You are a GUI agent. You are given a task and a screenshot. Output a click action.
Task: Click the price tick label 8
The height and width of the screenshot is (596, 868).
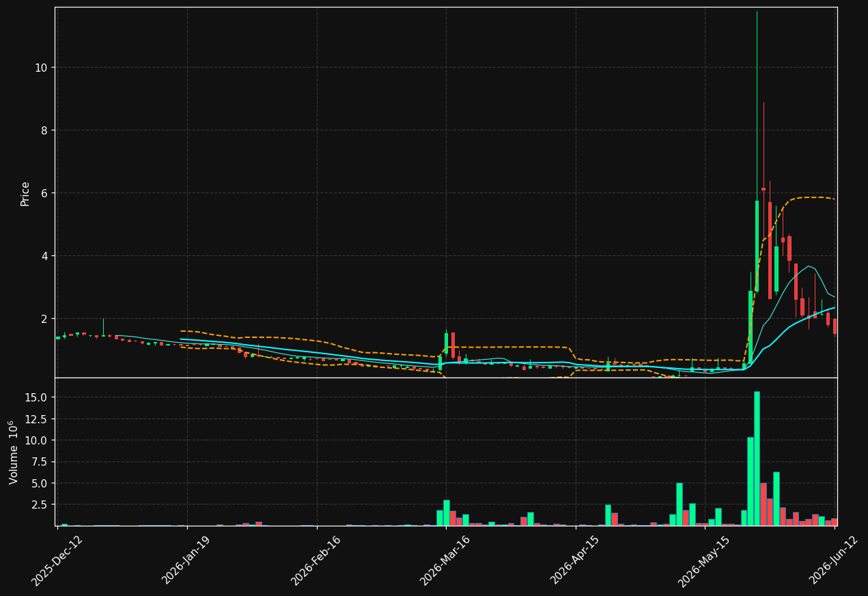44,130
